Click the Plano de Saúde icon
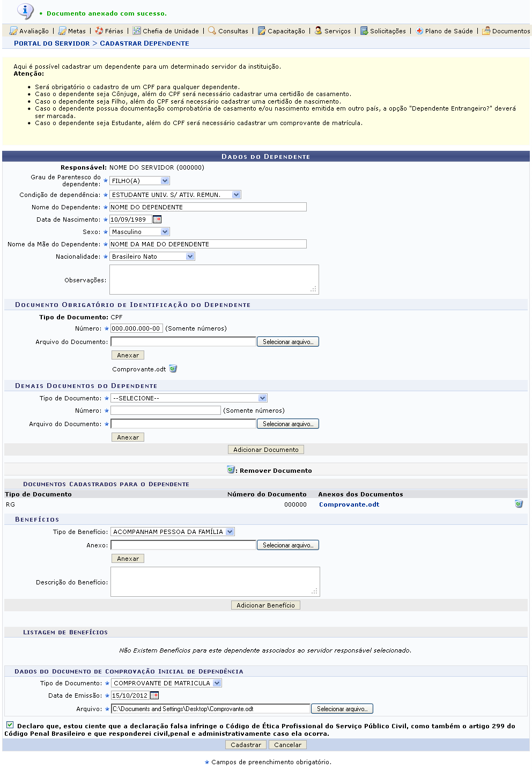This screenshot has width=532, height=776. pyautogui.click(x=419, y=31)
